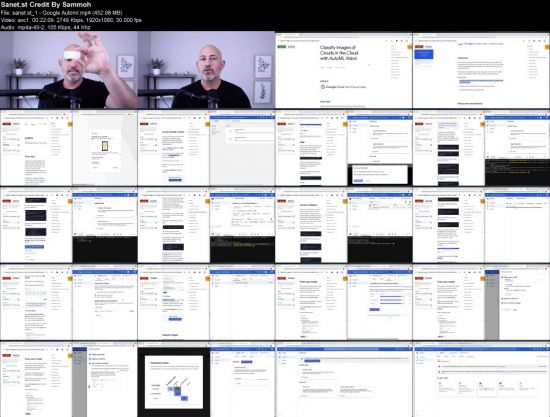Click the blue horizontal bars in training frame
The width and height of the screenshot is (550, 417).
(391, 300)
